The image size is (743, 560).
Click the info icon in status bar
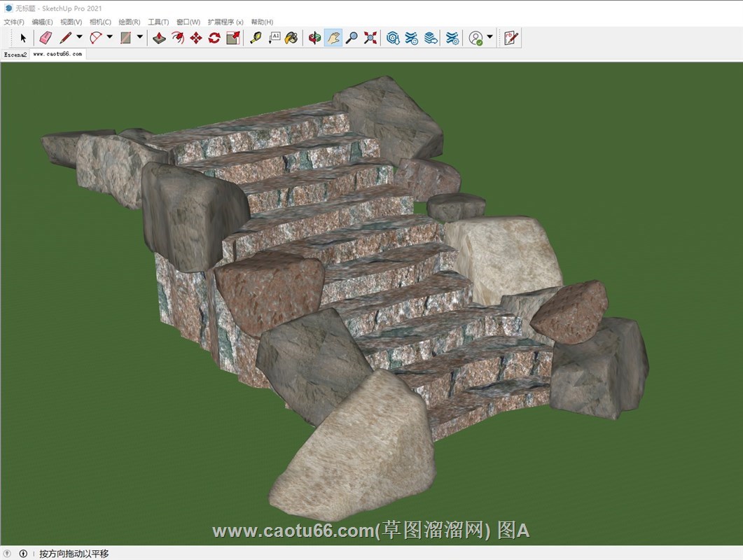pos(23,554)
